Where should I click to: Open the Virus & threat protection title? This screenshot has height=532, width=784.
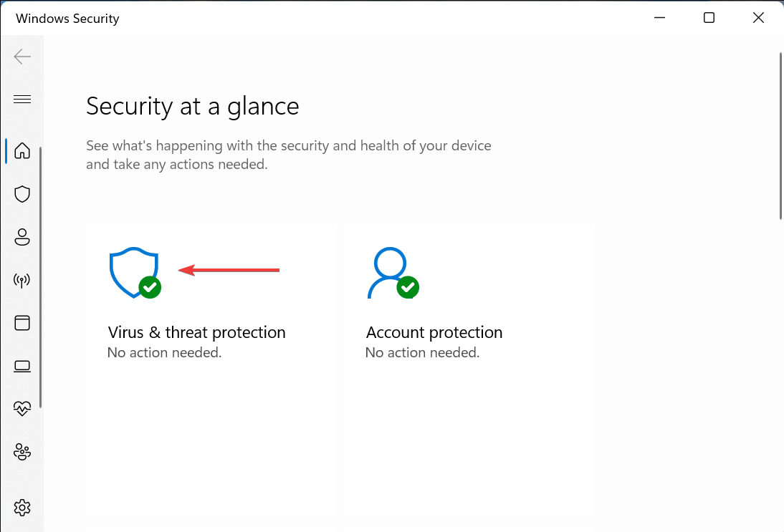[x=196, y=332]
